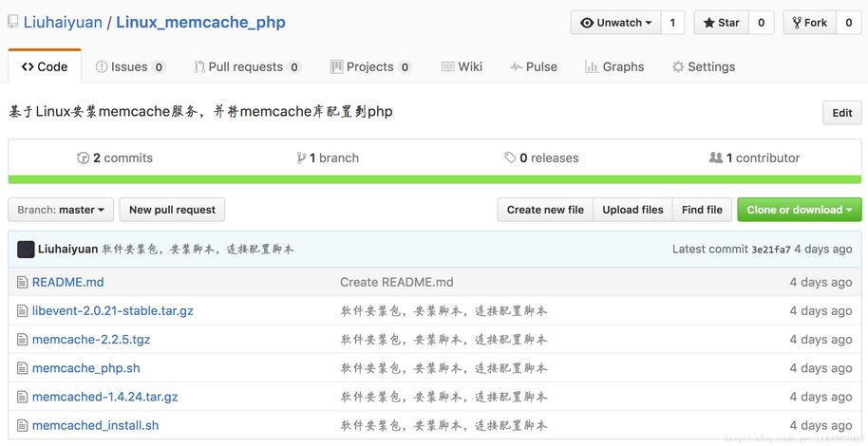Click the file icon beside memcache-2.2.5.tgz
Viewport: 868px width, 446px height.
click(22, 340)
